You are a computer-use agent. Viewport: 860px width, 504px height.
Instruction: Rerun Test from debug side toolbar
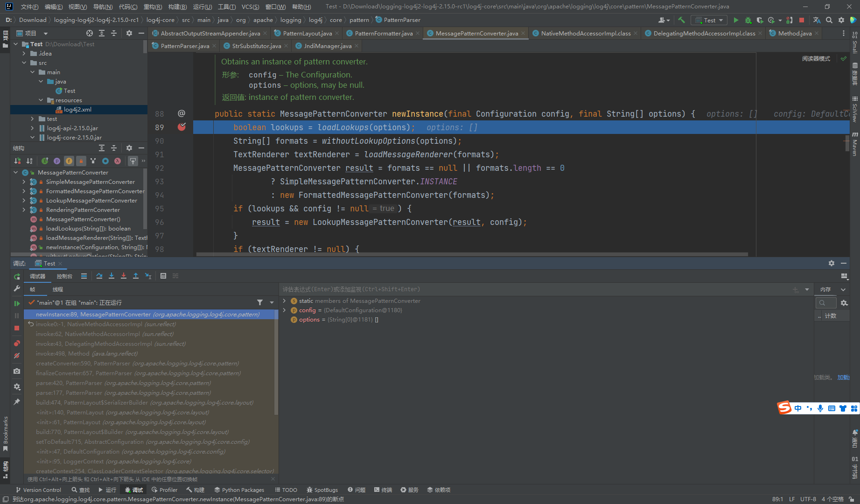[x=17, y=276]
